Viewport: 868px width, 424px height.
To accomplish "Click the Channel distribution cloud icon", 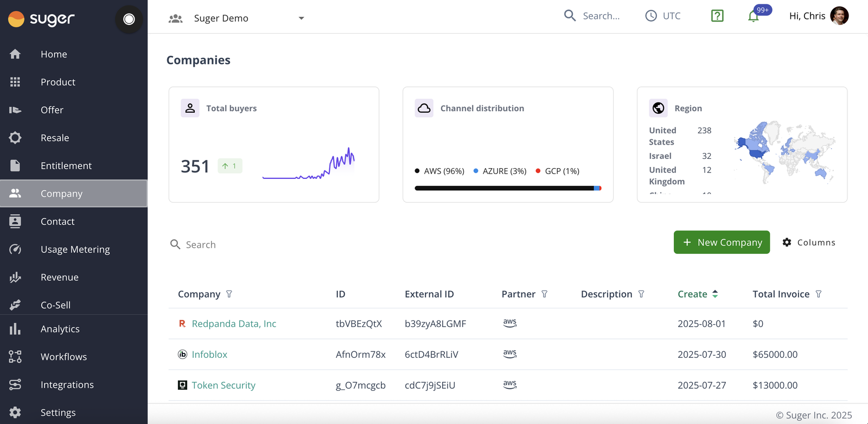I will point(424,108).
